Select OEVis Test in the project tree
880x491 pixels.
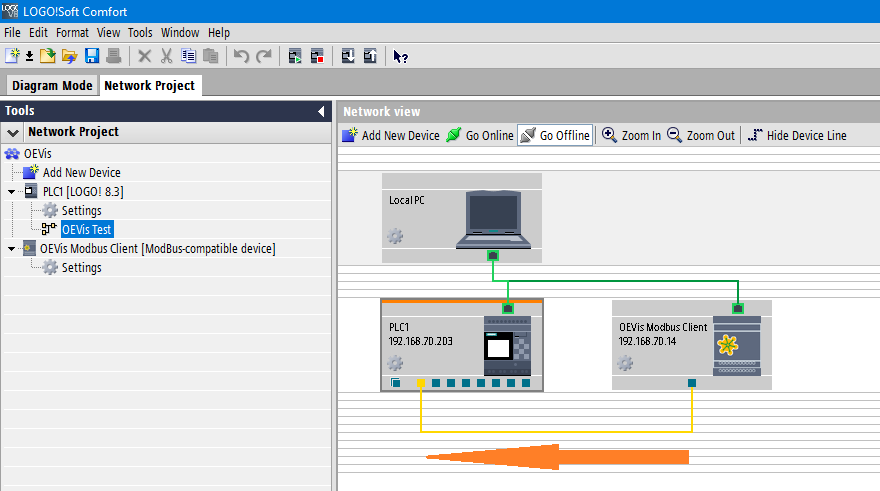pyautogui.click(x=86, y=230)
